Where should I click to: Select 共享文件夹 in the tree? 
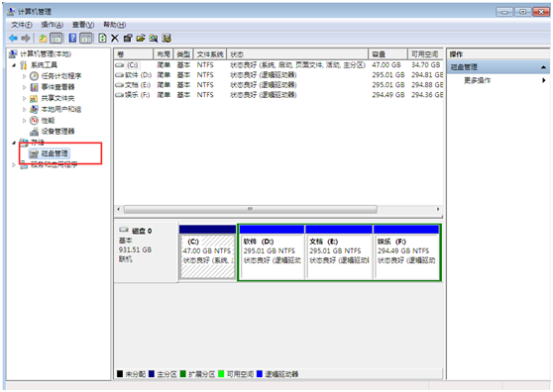point(57,98)
